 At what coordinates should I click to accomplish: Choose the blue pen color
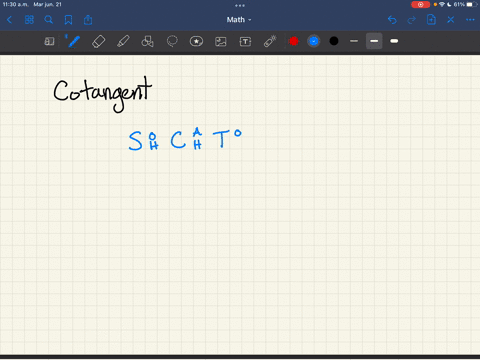pyautogui.click(x=314, y=41)
